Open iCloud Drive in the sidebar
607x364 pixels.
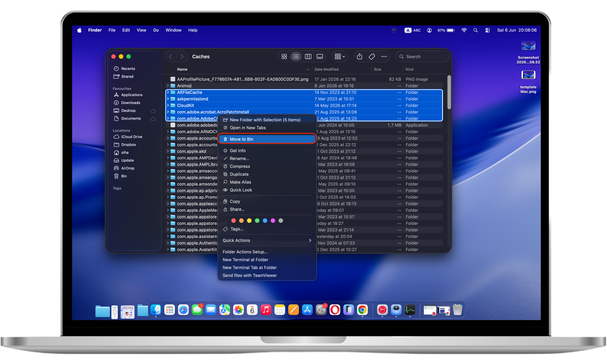tap(132, 137)
